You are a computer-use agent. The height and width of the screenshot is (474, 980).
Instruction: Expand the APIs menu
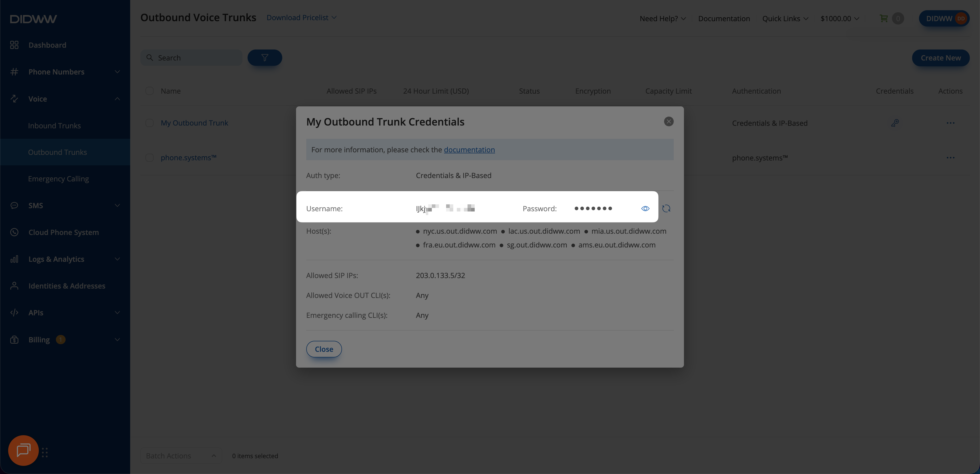117,312
